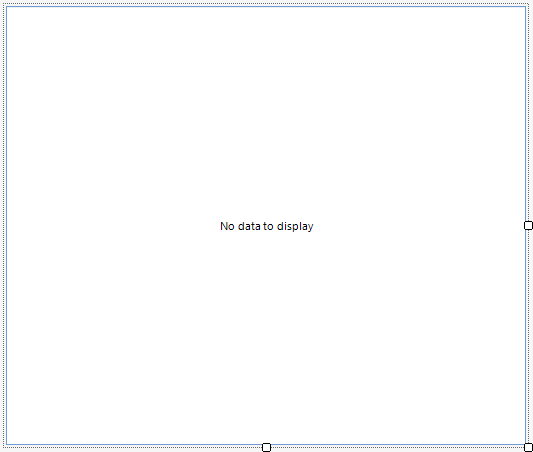Click the top-left corner of the blue frame

(6, 6)
